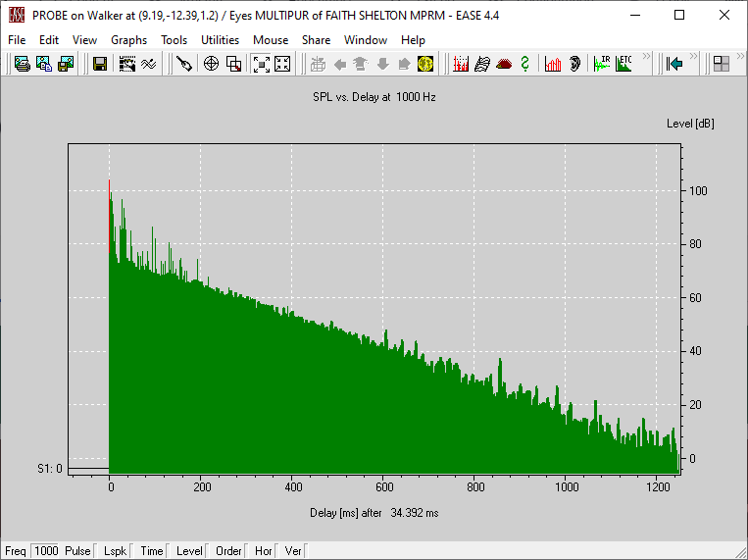Open the Utilities menu
Image resolution: width=748 pixels, height=560 pixels.
click(220, 40)
